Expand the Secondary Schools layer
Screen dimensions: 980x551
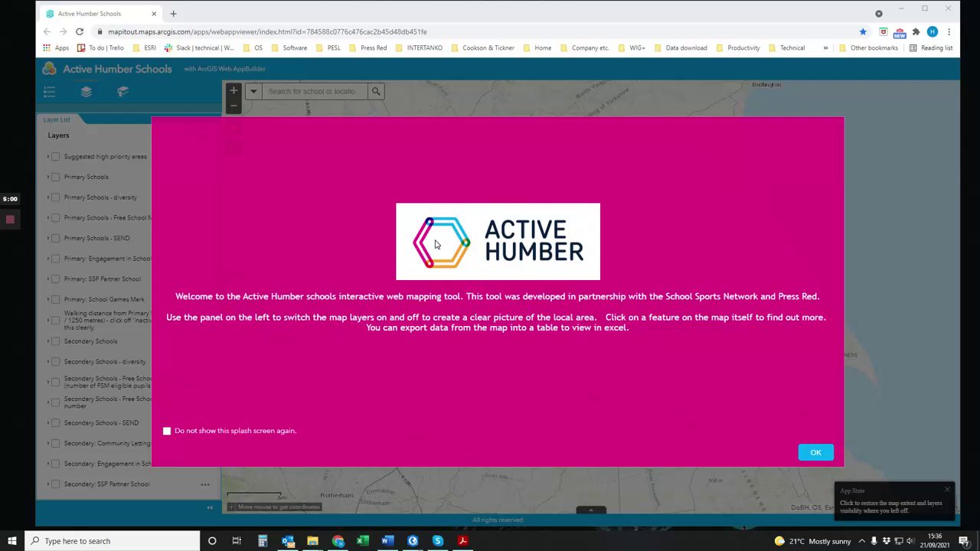47,341
